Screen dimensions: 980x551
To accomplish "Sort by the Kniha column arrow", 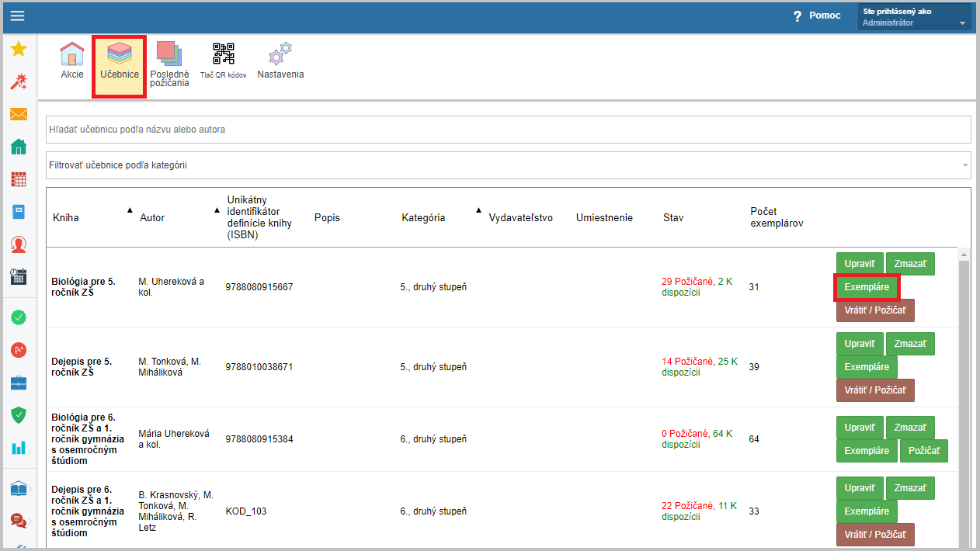I will (130, 210).
